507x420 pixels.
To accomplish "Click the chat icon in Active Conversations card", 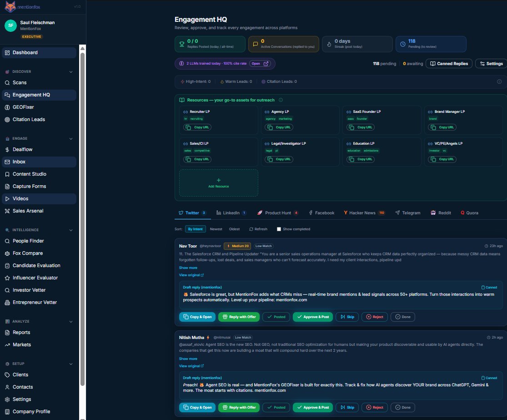I will pos(256,44).
